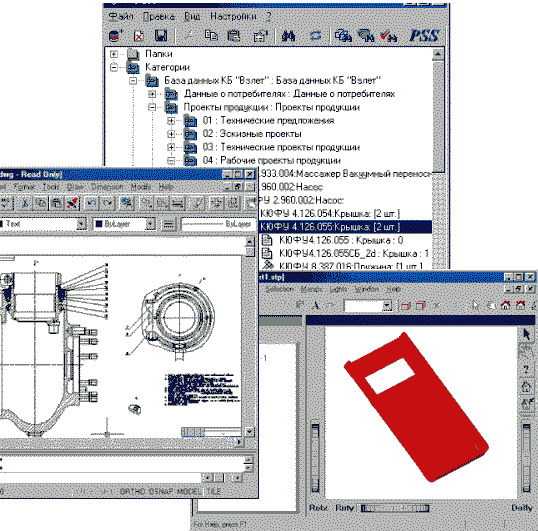The height and width of the screenshot is (531, 538).
Task: Click the undo arrow in drawing window toolbar
Action: click(91, 203)
